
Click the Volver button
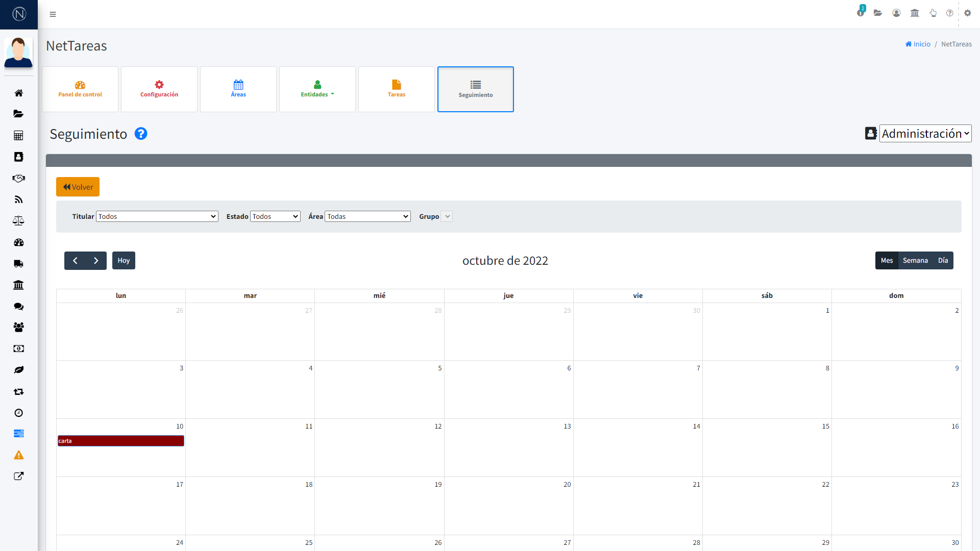point(78,187)
